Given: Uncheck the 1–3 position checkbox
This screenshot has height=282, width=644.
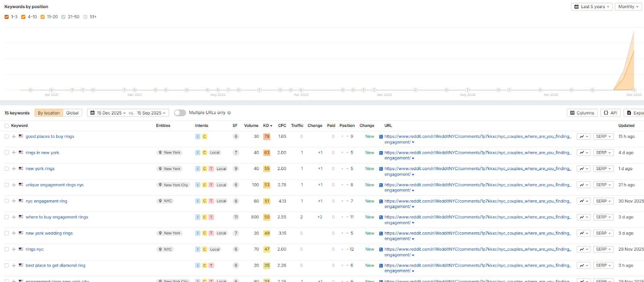Looking at the screenshot, I should 6,17.
